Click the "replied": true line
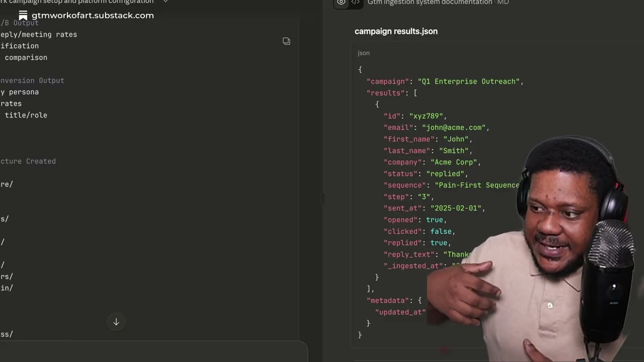The image size is (644, 362). 417,243
